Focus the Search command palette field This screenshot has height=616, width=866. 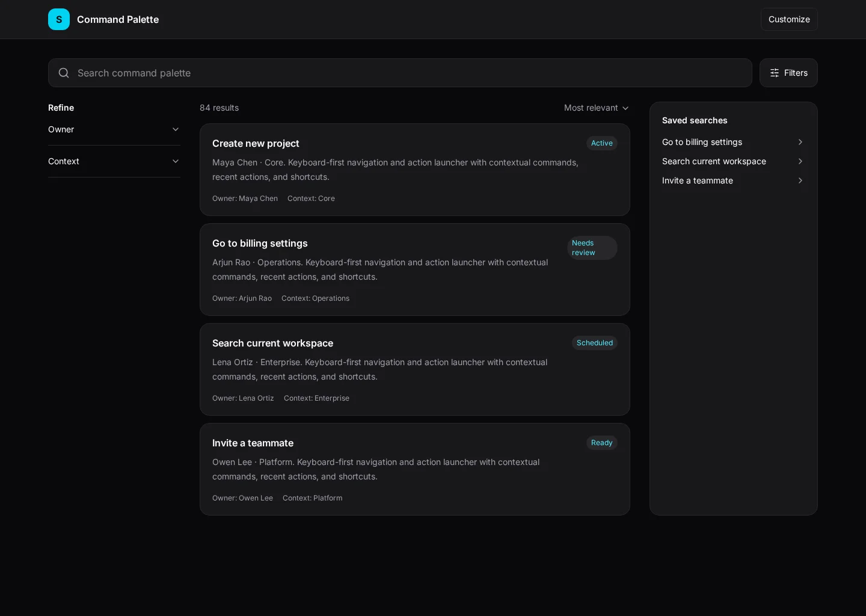tap(400, 73)
